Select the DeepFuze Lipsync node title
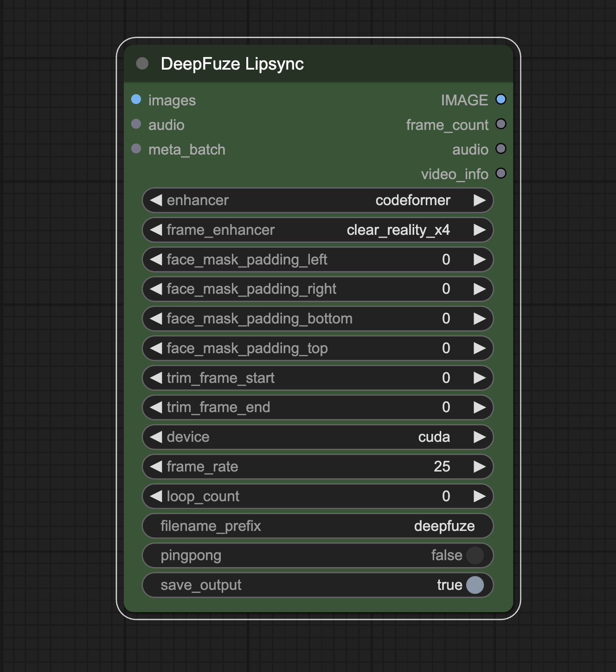This screenshot has height=672, width=616. coord(232,64)
